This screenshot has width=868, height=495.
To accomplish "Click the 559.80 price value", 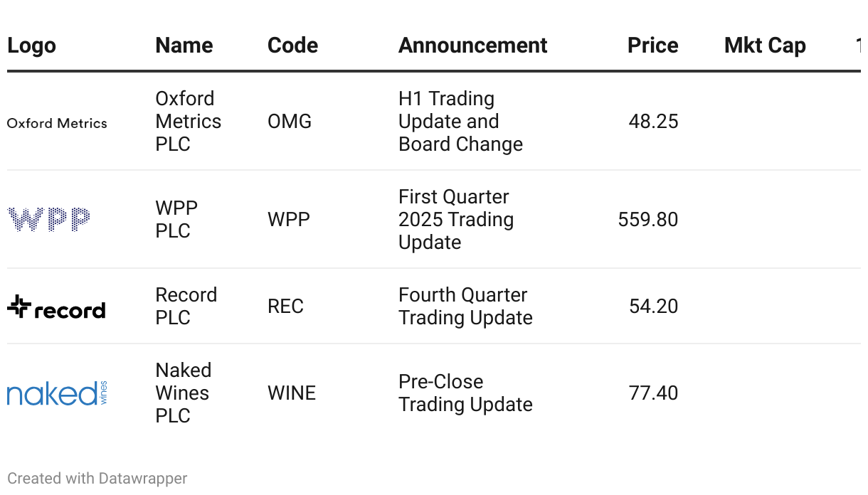I will pos(648,220).
